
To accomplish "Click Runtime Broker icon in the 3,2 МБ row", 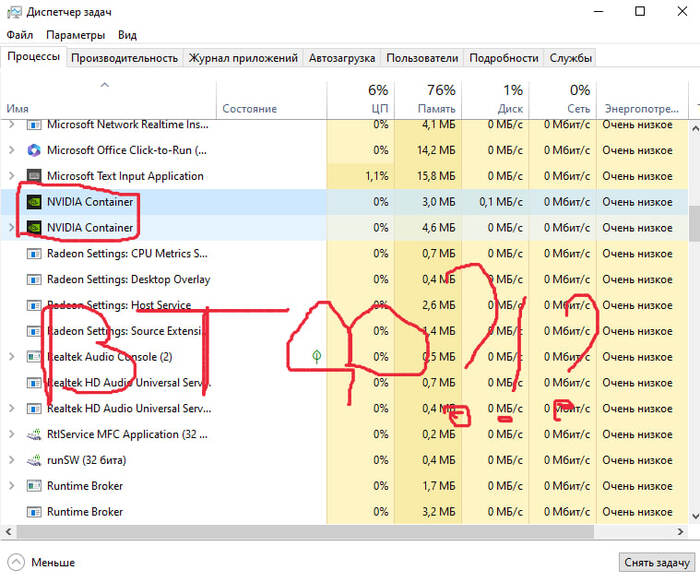I will pyautogui.click(x=34, y=511).
